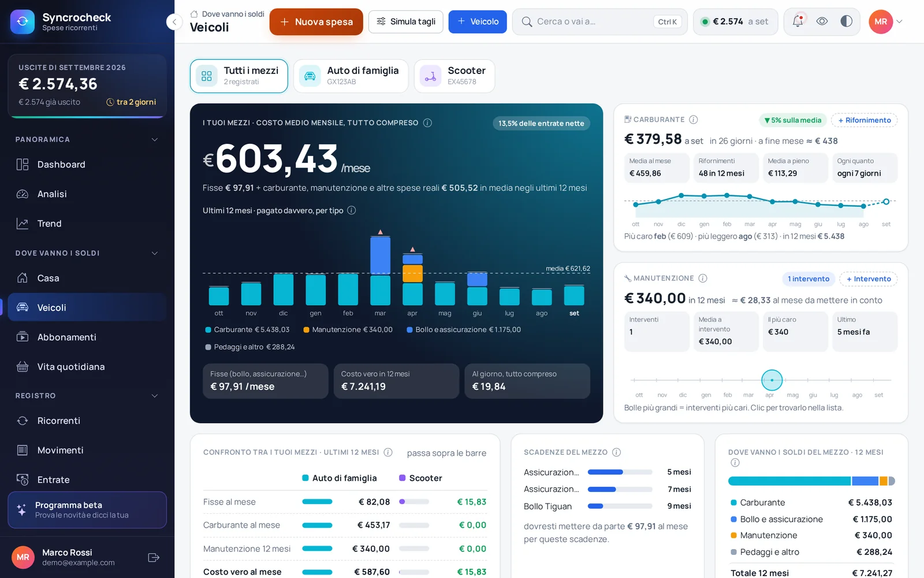Toggle dark/light theme contrast icon
Image resolution: width=924 pixels, height=578 pixels.
point(846,21)
